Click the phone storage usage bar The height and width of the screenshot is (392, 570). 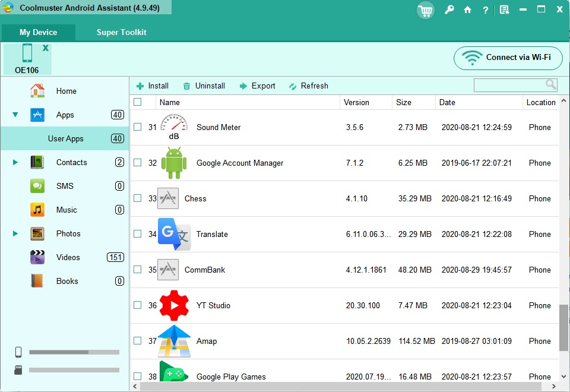pos(74,352)
